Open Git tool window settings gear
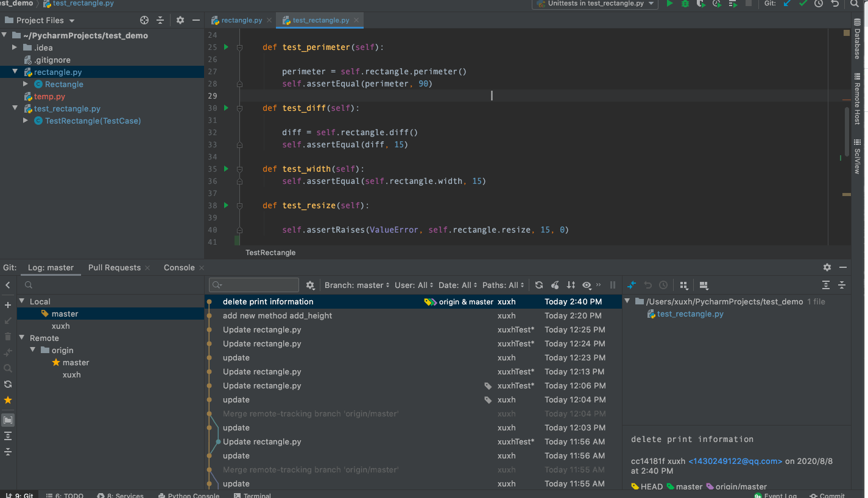The height and width of the screenshot is (498, 868). 827,267
